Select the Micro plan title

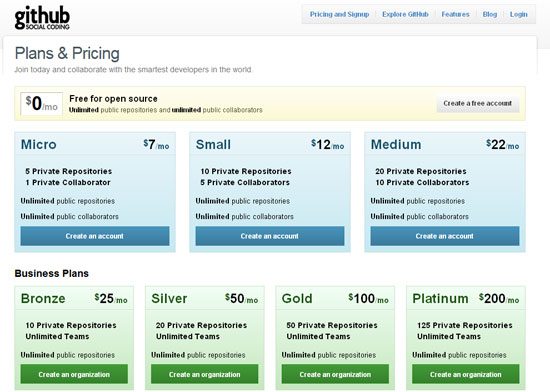point(39,144)
